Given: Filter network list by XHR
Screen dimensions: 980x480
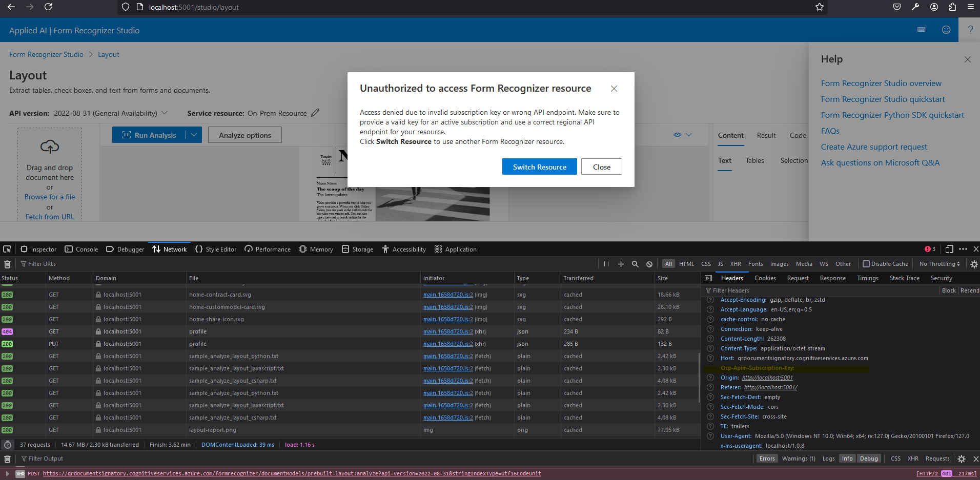Looking at the screenshot, I should click(x=736, y=264).
